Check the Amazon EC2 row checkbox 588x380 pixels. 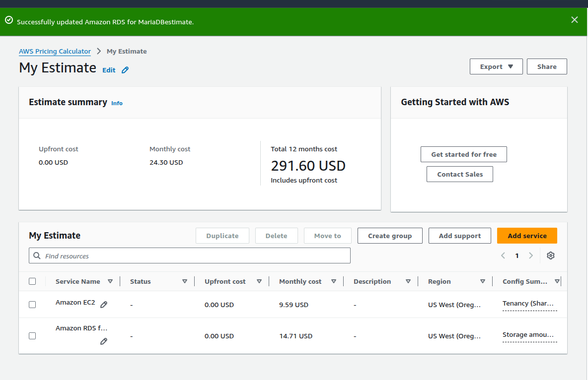(x=32, y=305)
